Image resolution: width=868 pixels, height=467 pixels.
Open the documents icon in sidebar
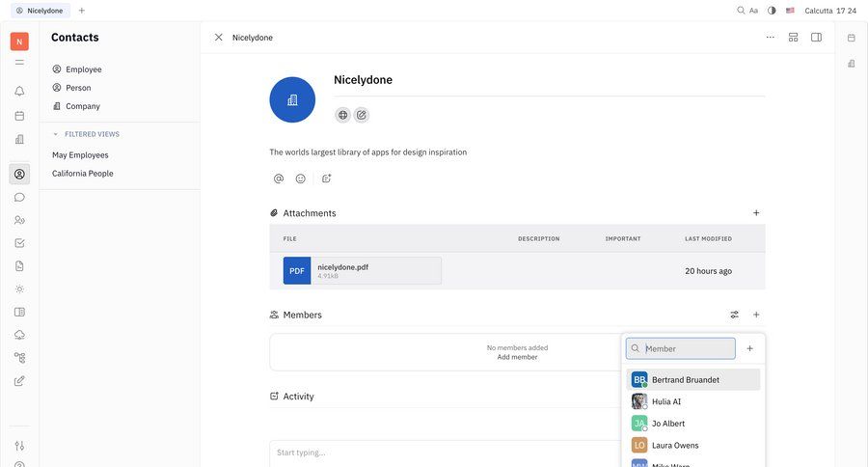[19, 266]
